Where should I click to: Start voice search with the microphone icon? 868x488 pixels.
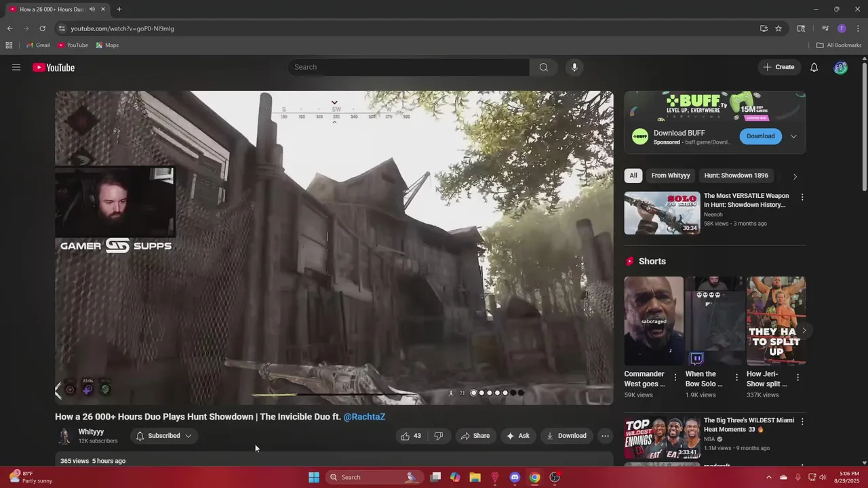pyautogui.click(x=574, y=67)
